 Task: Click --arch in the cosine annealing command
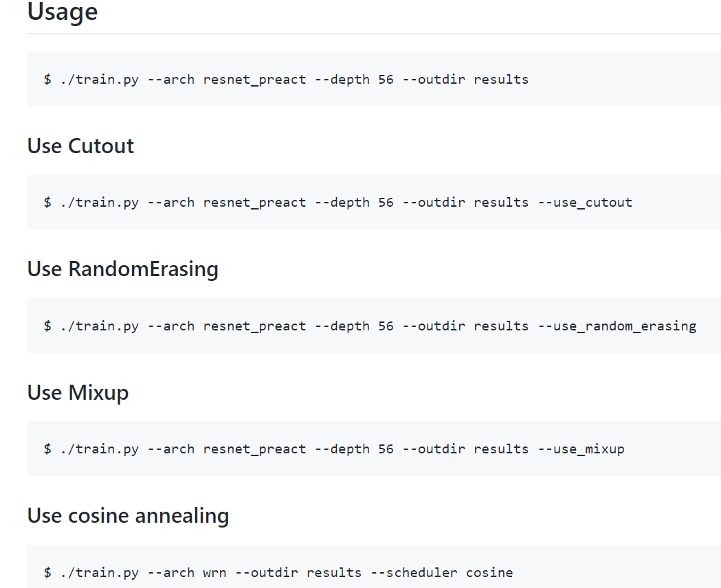(171, 572)
